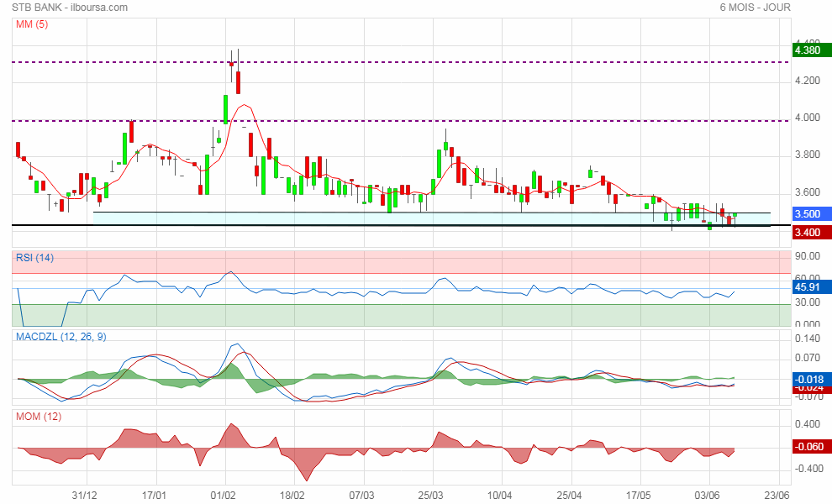Image resolution: width=832 pixels, height=504 pixels.
Task: Click the "6 MOIS - JOUR" period label
Action: [755, 8]
